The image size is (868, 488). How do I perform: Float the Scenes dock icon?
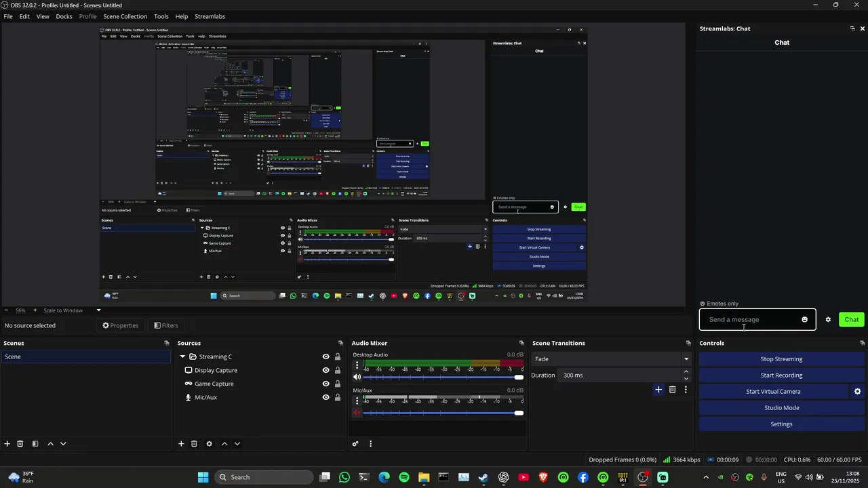pyautogui.click(x=167, y=343)
